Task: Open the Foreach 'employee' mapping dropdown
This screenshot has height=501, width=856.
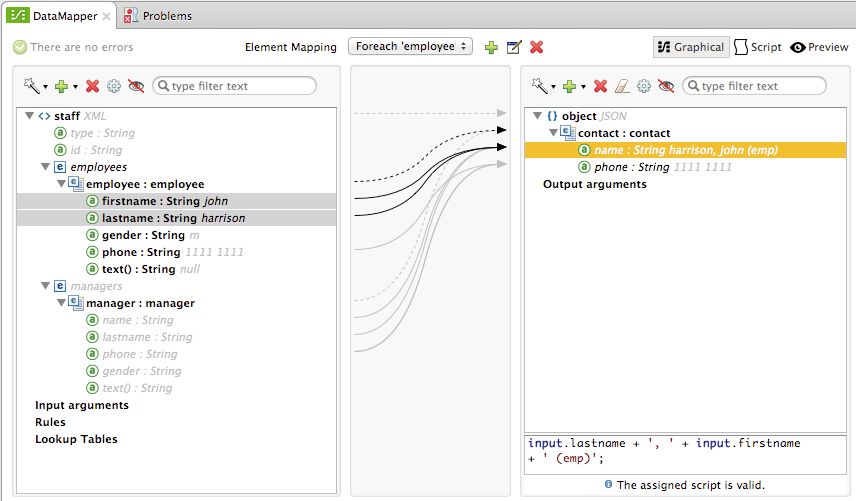Action: pos(410,47)
